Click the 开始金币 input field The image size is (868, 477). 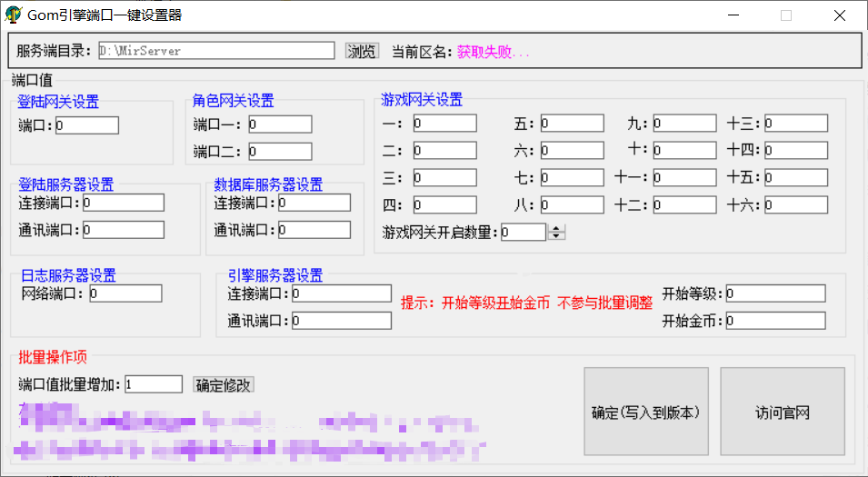click(775, 321)
